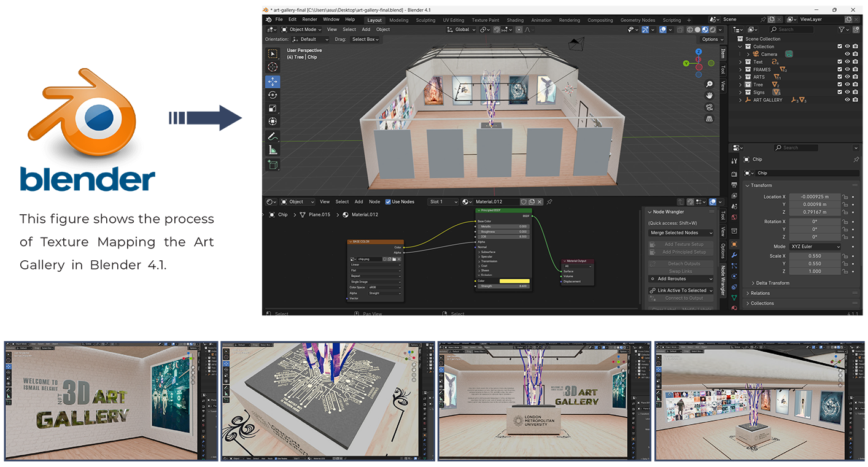
Task: Create new collection in outliner header
Action: click(854, 29)
